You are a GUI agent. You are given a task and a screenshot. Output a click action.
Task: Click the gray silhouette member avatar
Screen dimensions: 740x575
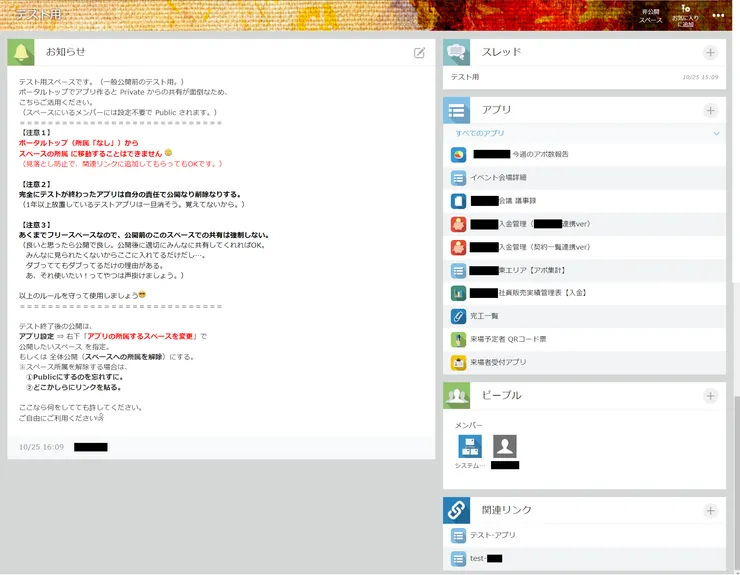505,446
